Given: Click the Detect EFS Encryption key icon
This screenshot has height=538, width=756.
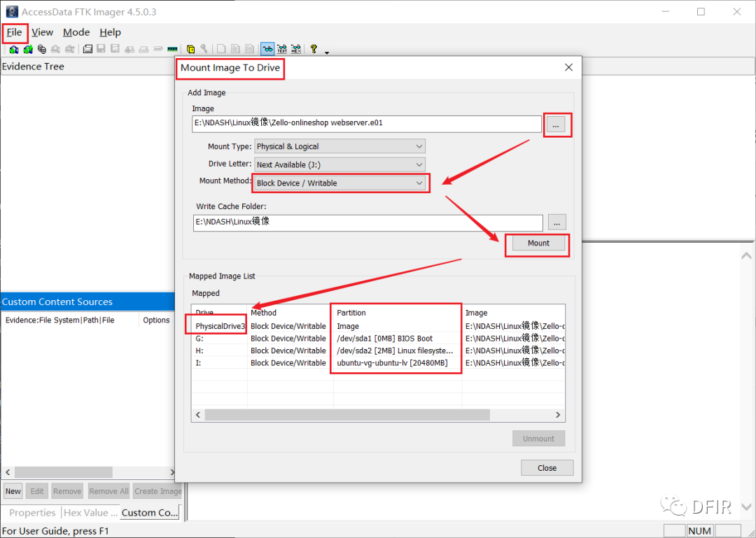Looking at the screenshot, I should (x=204, y=49).
